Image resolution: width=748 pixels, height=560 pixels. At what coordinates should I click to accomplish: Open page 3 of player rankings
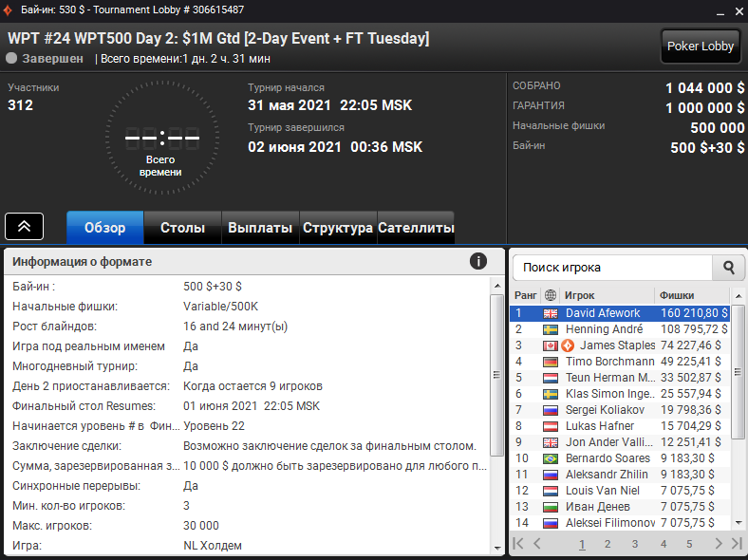[635, 544]
